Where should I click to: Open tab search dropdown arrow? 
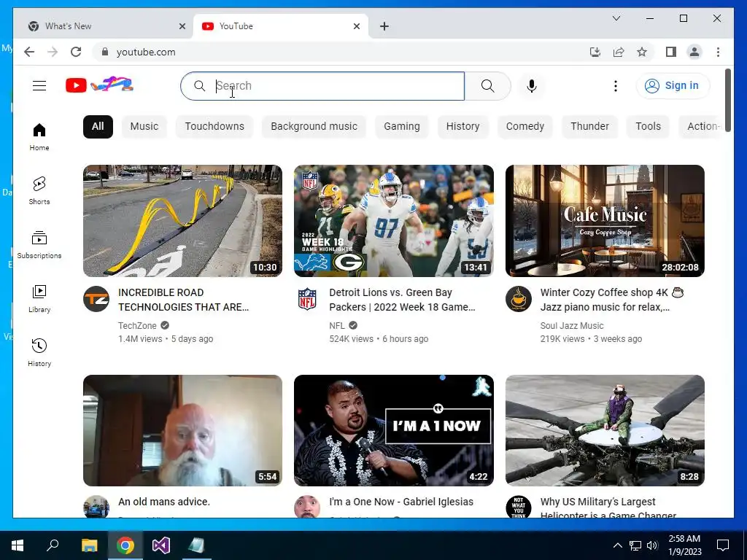[616, 18]
